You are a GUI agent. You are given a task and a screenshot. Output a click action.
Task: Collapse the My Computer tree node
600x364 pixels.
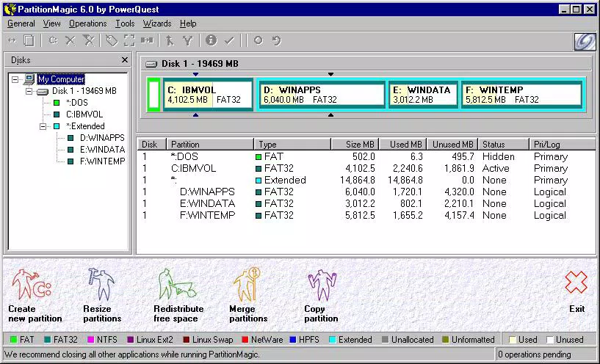click(x=15, y=79)
